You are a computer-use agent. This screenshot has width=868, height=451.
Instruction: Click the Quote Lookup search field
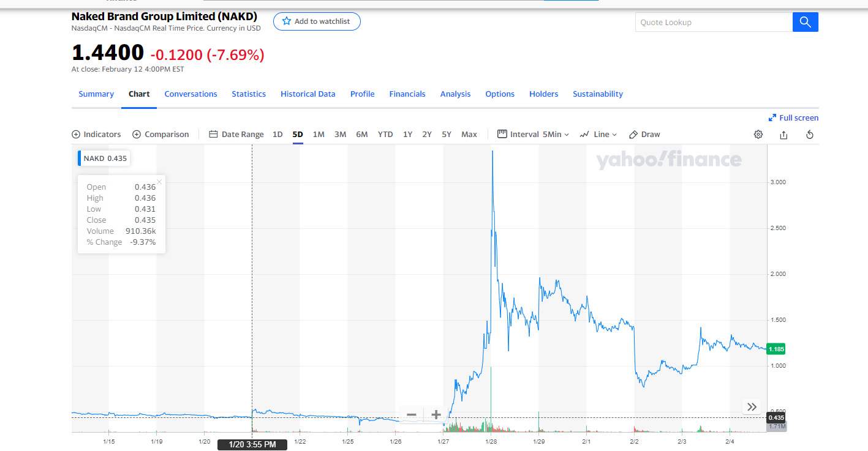coord(714,22)
